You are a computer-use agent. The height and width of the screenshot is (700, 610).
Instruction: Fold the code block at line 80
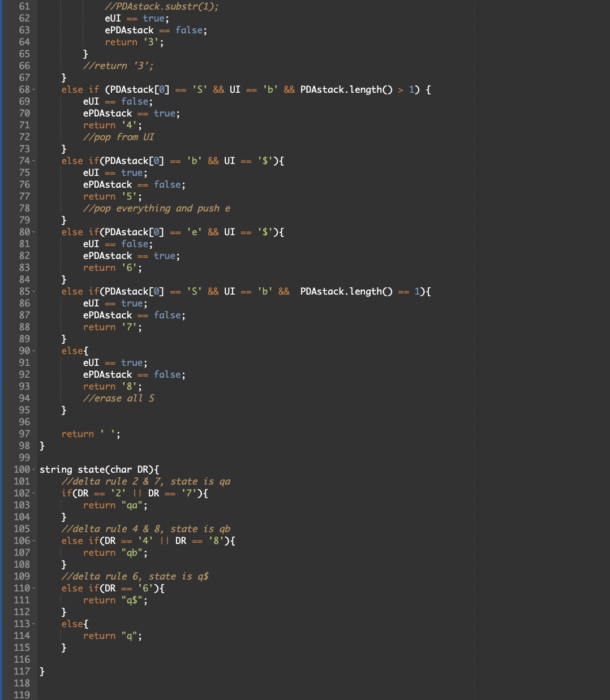pos(34,232)
